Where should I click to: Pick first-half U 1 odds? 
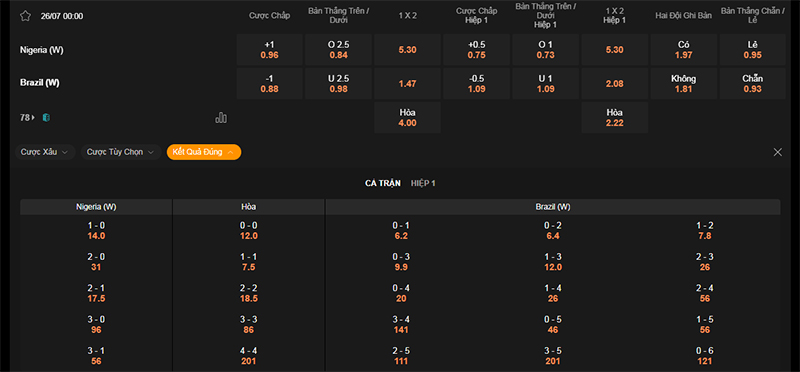tap(545, 84)
